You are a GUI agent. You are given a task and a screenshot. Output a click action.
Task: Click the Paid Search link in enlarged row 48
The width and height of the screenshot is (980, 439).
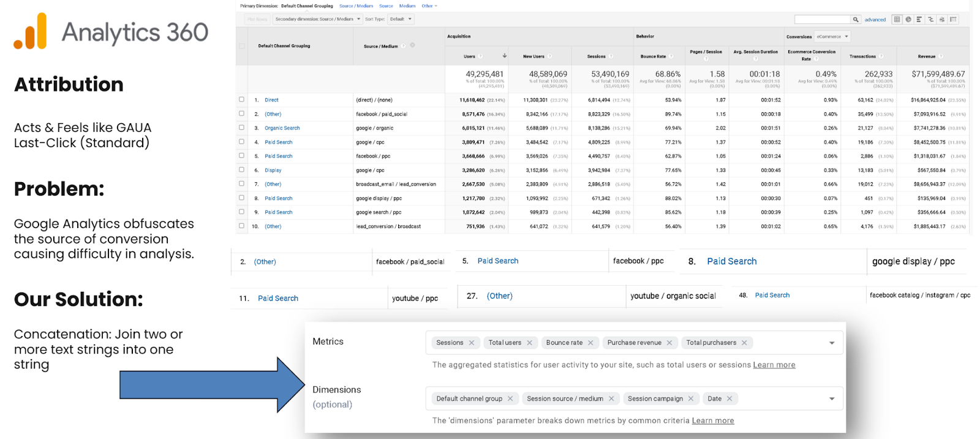772,296
